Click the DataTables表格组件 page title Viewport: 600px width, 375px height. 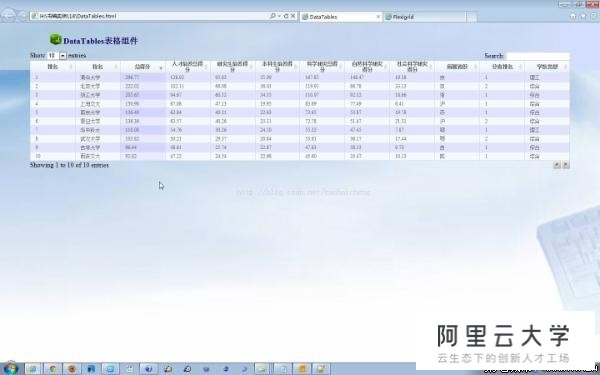tap(100, 41)
